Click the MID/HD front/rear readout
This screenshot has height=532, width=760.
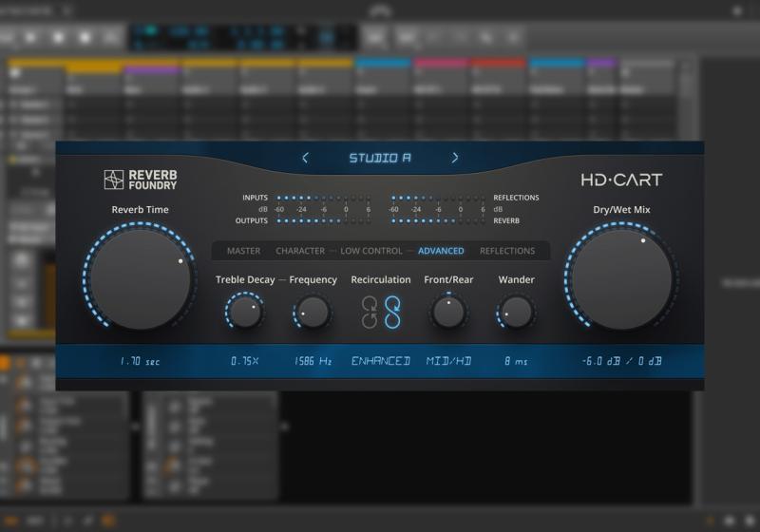pyautogui.click(x=448, y=361)
